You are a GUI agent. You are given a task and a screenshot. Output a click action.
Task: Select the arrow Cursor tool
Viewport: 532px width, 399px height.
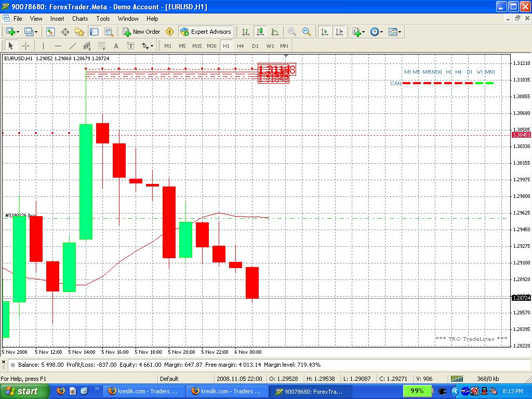click(10, 46)
